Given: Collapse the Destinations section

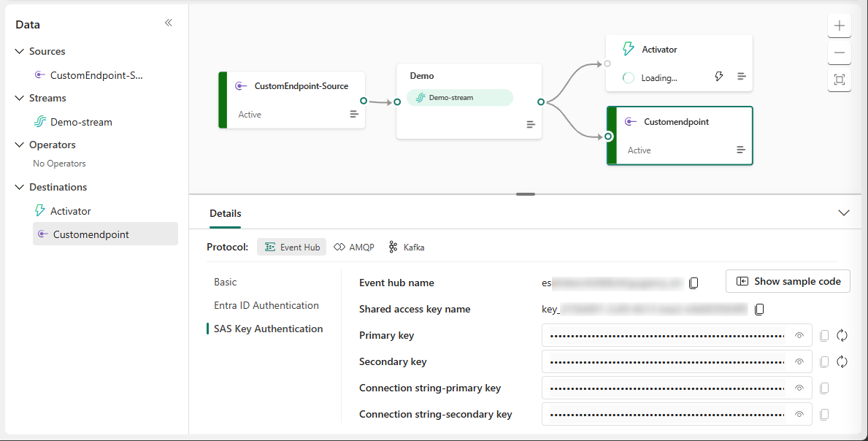Looking at the screenshot, I should (x=20, y=187).
